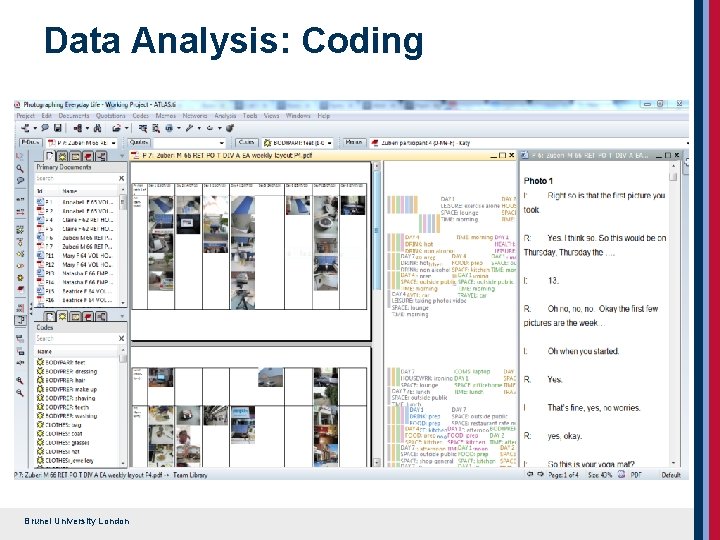720x540 pixels.
Task: Click the magnifier icon in left vertical toolbar
Action: 20,169
